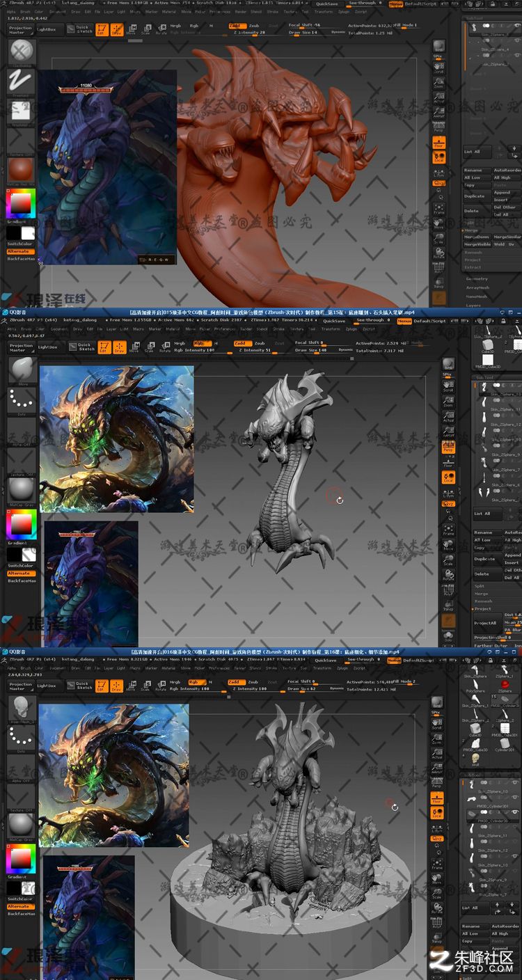
Task: Click the BPR icon in bottom window
Action: tap(436, 702)
